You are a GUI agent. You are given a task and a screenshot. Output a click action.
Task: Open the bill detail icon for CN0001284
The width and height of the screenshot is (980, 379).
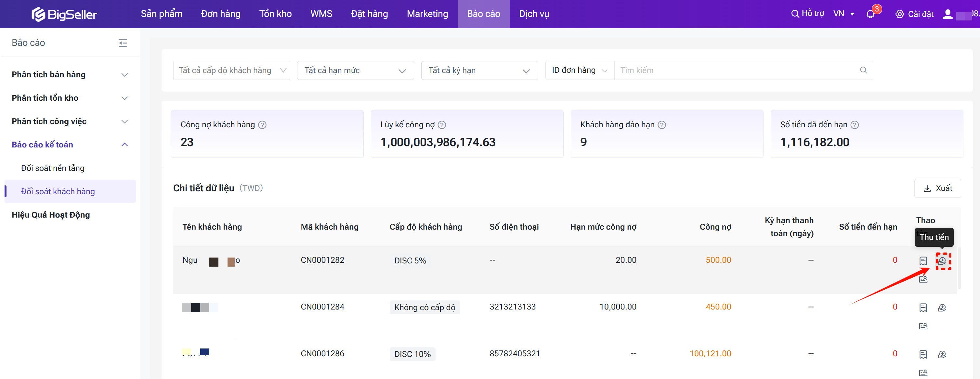pyautogui.click(x=923, y=308)
